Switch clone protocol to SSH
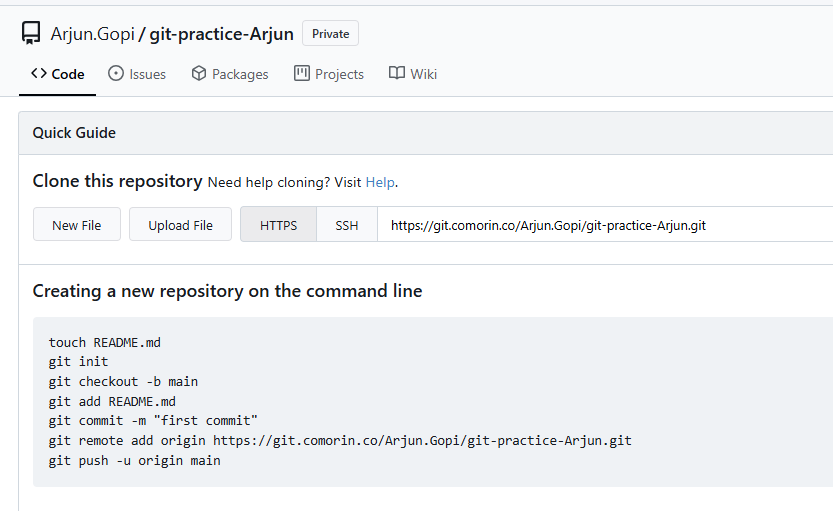Viewport: 833px width, 511px height. pos(346,225)
